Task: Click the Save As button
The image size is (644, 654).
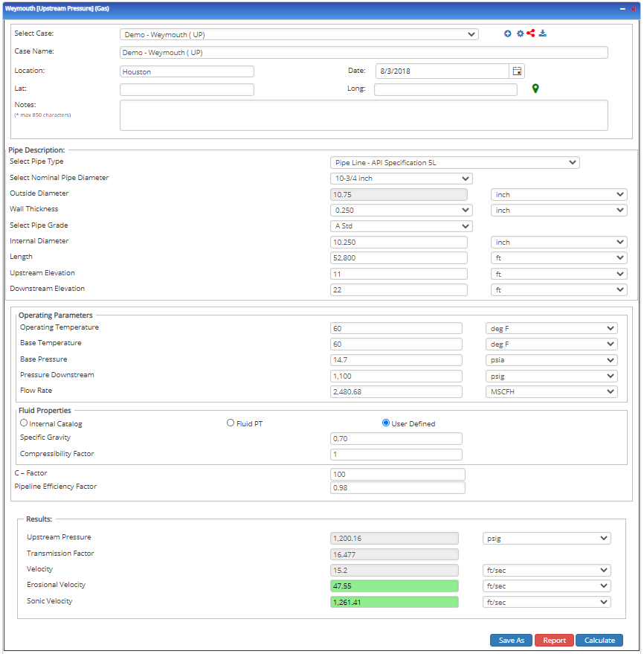Action: tap(511, 640)
